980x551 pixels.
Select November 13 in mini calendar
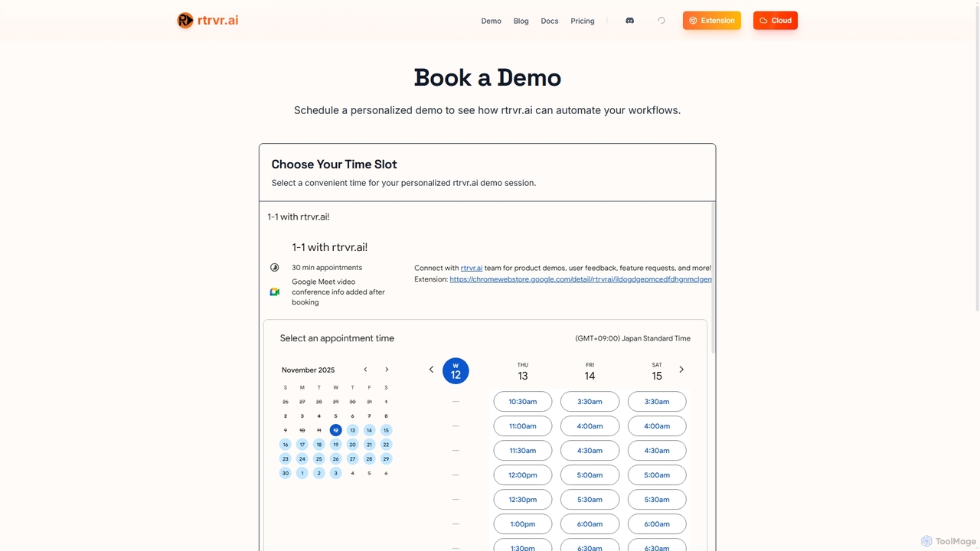click(x=352, y=430)
